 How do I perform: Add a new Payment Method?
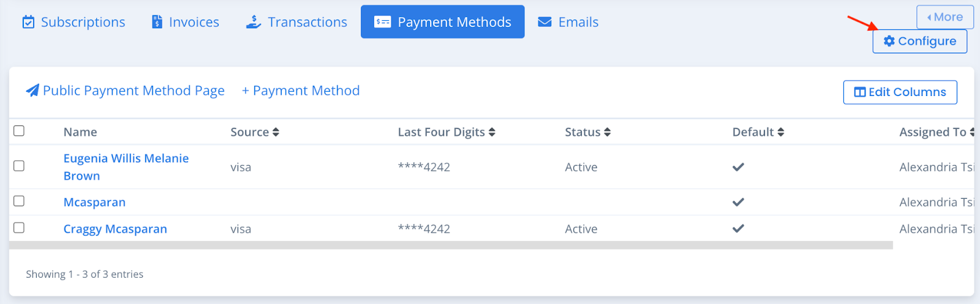pyautogui.click(x=301, y=91)
